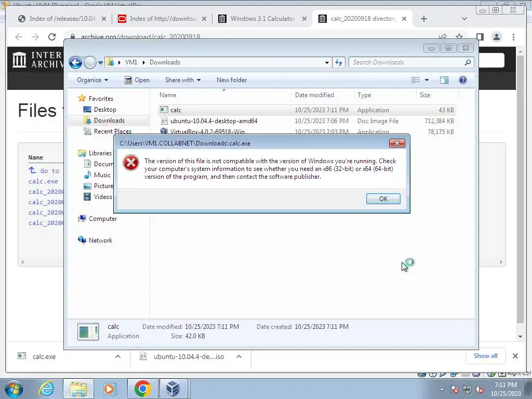532x399 pixels.
Task: Click the Chrome reload button
Action: [51, 37]
